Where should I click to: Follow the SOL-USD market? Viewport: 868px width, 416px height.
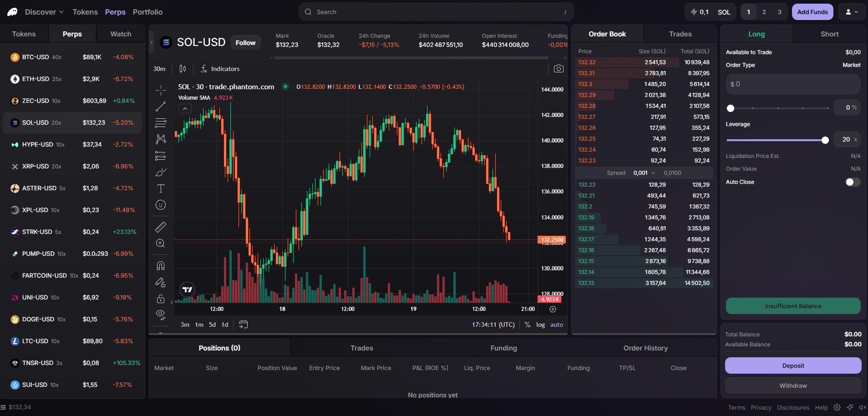click(245, 42)
